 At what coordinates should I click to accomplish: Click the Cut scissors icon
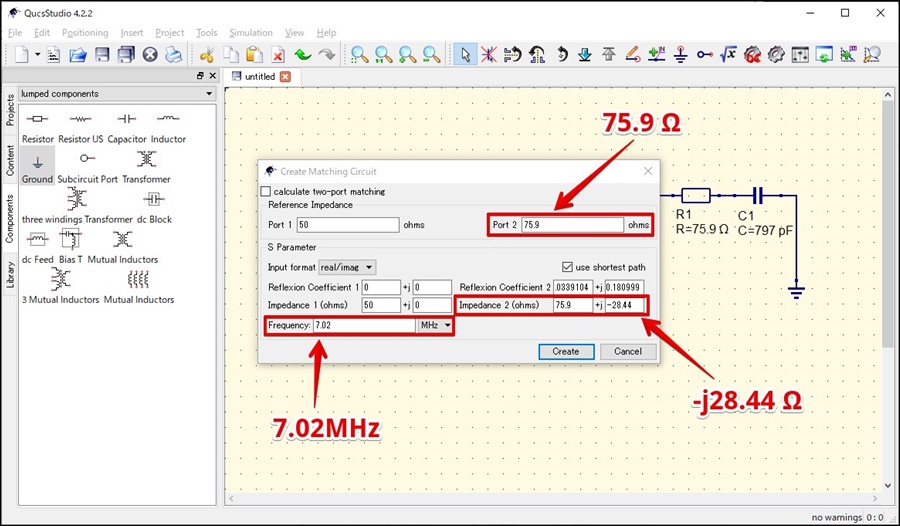207,55
